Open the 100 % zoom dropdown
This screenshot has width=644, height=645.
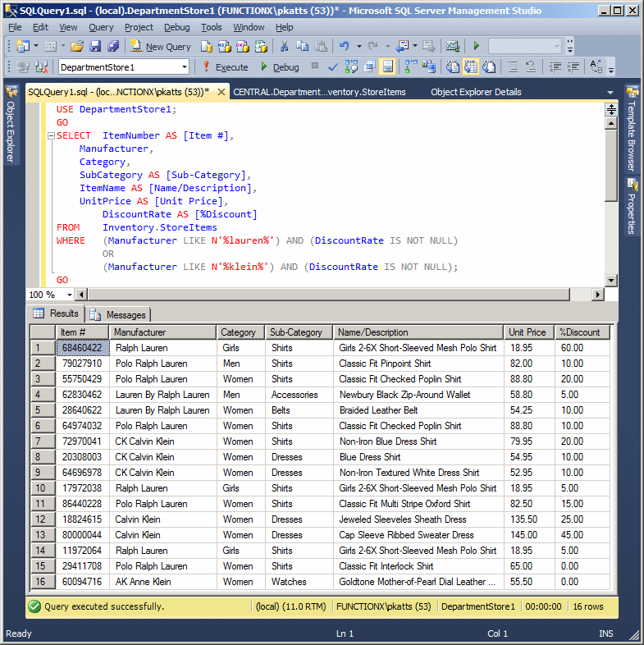point(70,295)
